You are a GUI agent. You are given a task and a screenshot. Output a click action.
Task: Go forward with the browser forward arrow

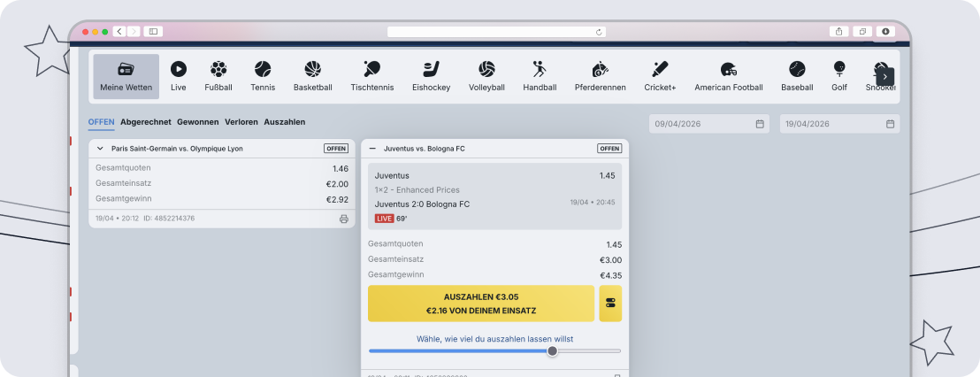134,31
